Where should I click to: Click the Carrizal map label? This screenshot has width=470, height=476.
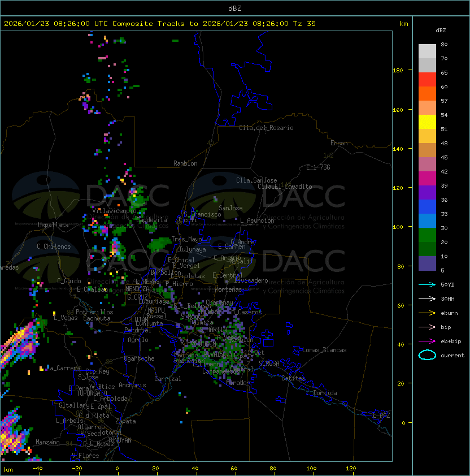167,379
